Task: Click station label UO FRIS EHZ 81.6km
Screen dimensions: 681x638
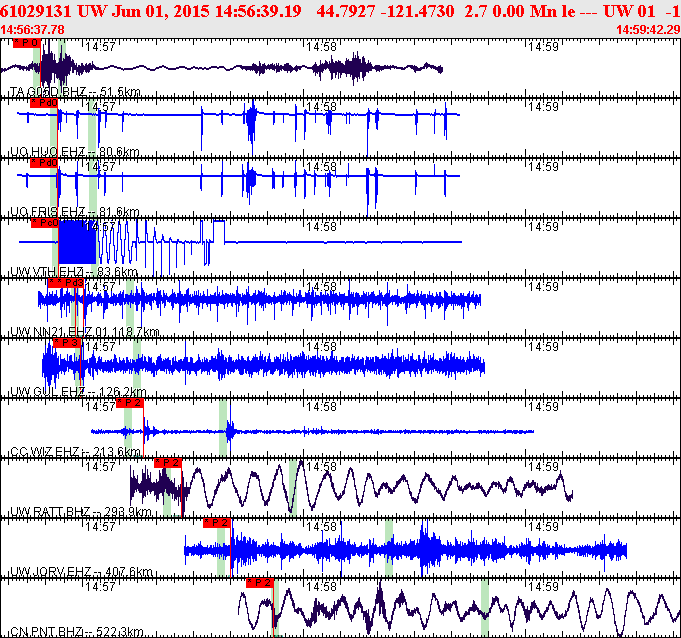Action: 75,212
